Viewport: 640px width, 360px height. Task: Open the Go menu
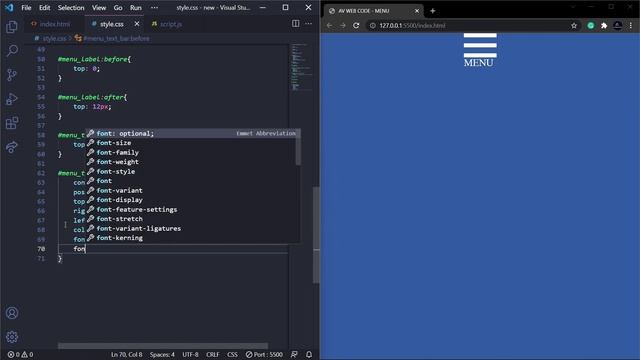pos(118,7)
